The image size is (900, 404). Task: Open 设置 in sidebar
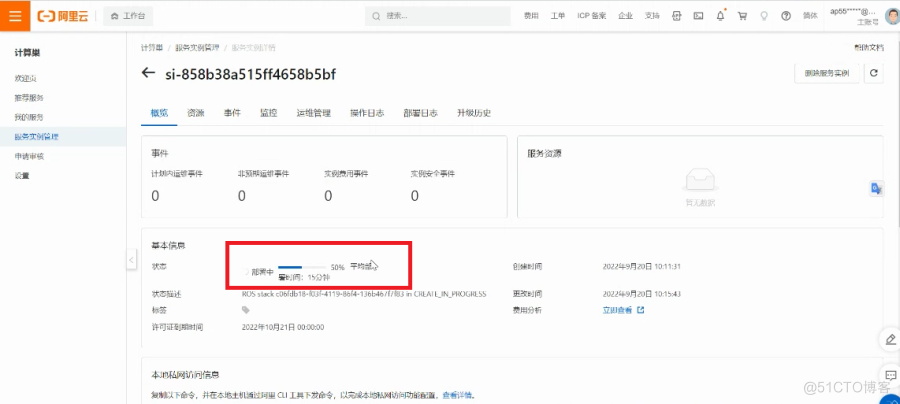[22, 176]
